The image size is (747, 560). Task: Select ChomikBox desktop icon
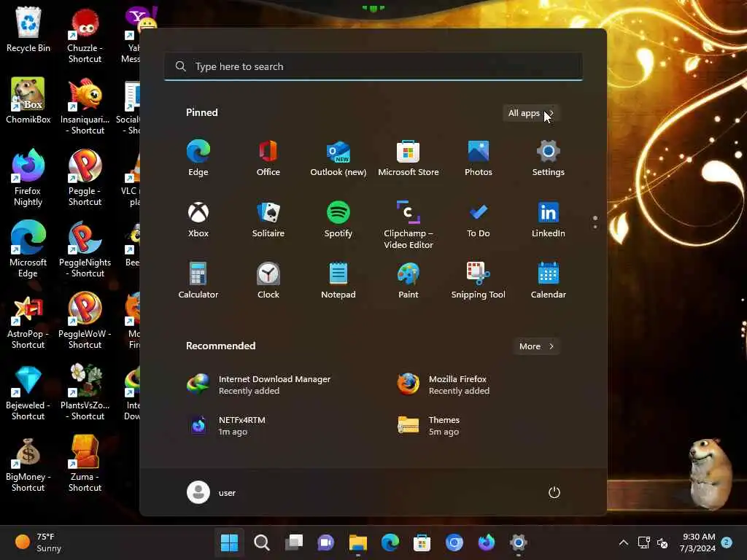[28, 101]
